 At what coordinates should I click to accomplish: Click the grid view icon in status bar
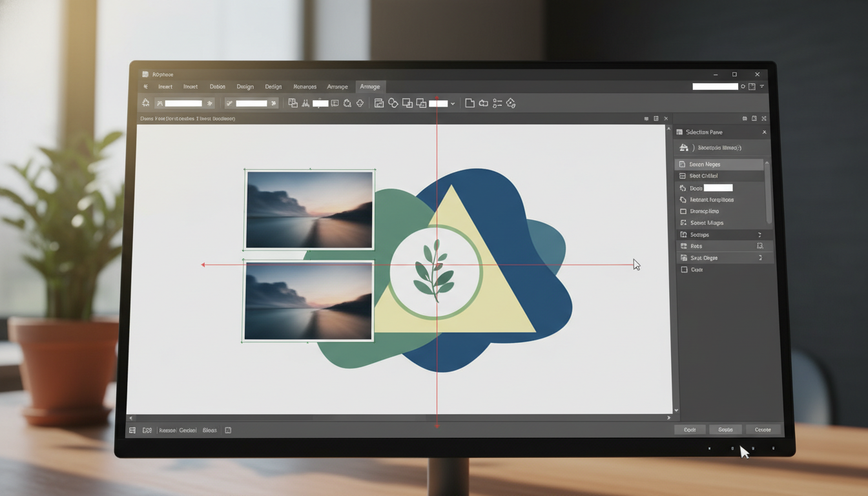[x=132, y=430]
